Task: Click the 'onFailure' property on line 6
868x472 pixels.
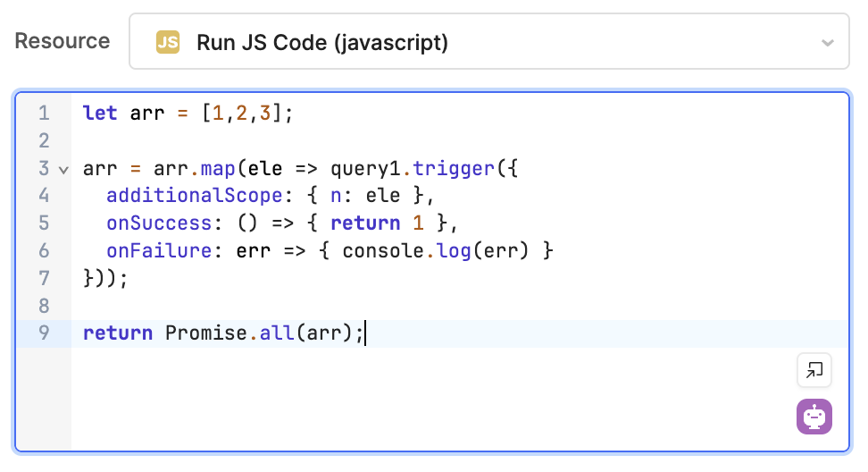Action: pyautogui.click(x=146, y=251)
